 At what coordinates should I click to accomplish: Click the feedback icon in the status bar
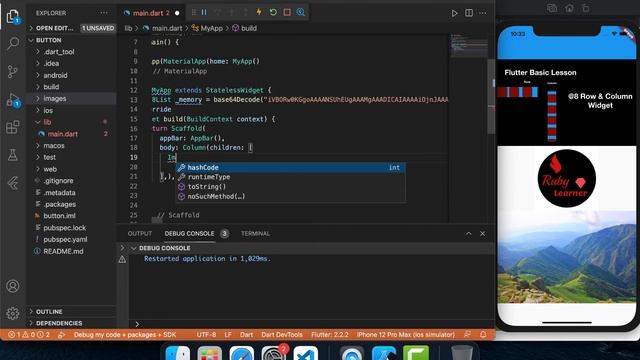[x=467, y=334]
